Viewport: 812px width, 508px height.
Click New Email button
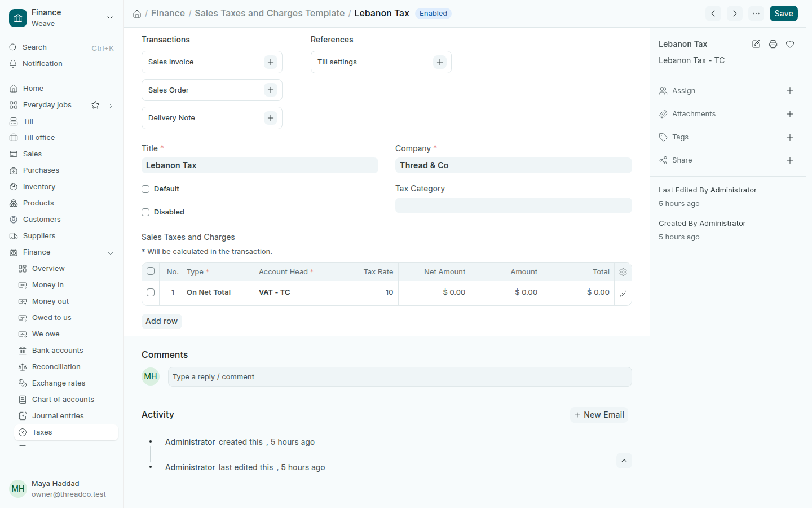click(599, 415)
